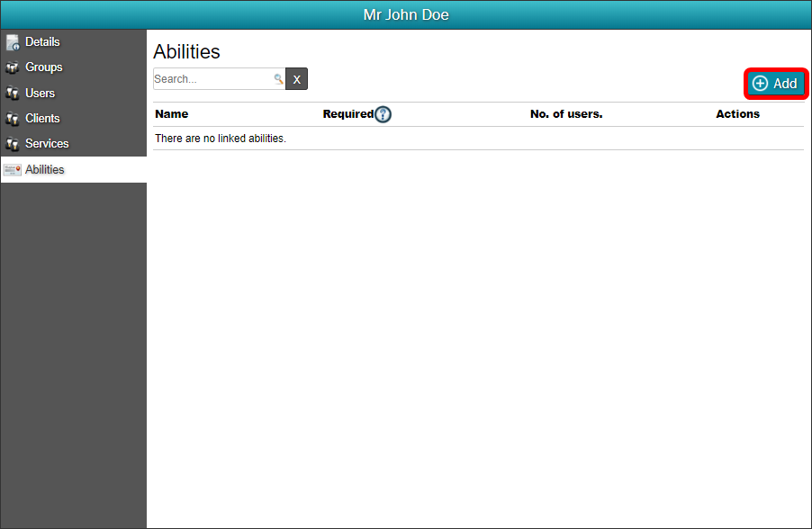
Task: Click the Abilities page heading
Action: [x=186, y=52]
